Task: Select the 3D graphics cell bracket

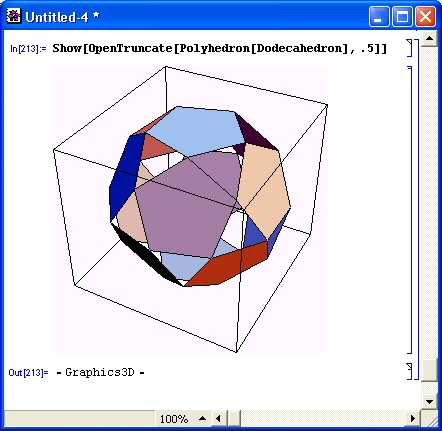Action: [x=410, y=210]
